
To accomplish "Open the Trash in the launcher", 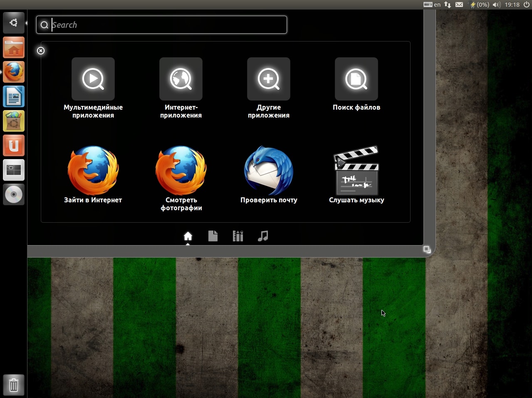I will pos(14,385).
